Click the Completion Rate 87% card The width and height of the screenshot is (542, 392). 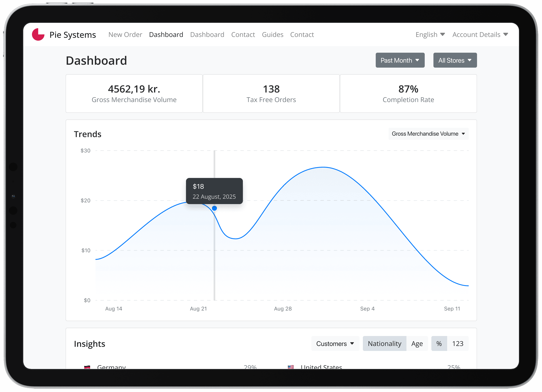pos(408,94)
